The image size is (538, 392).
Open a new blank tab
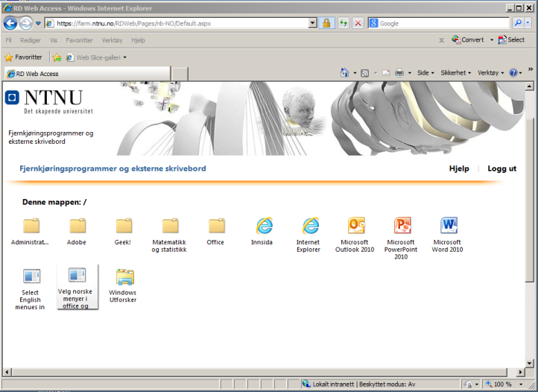tap(180, 74)
